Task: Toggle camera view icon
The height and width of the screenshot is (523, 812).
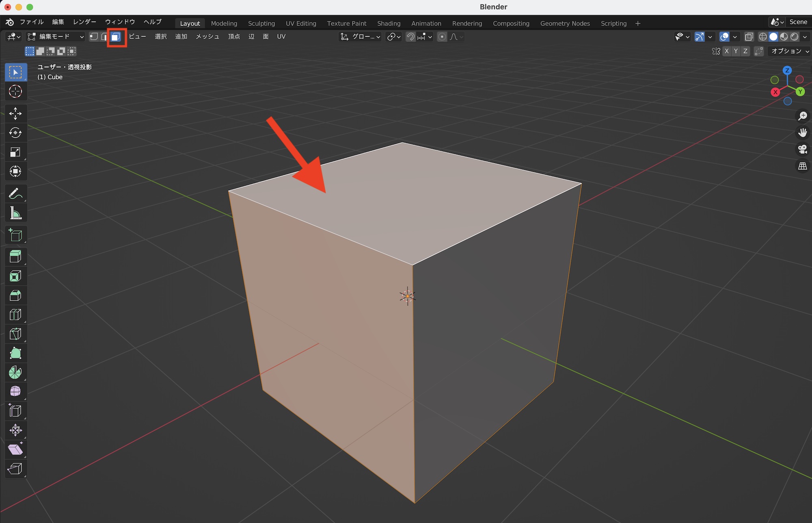Action: [x=802, y=150]
